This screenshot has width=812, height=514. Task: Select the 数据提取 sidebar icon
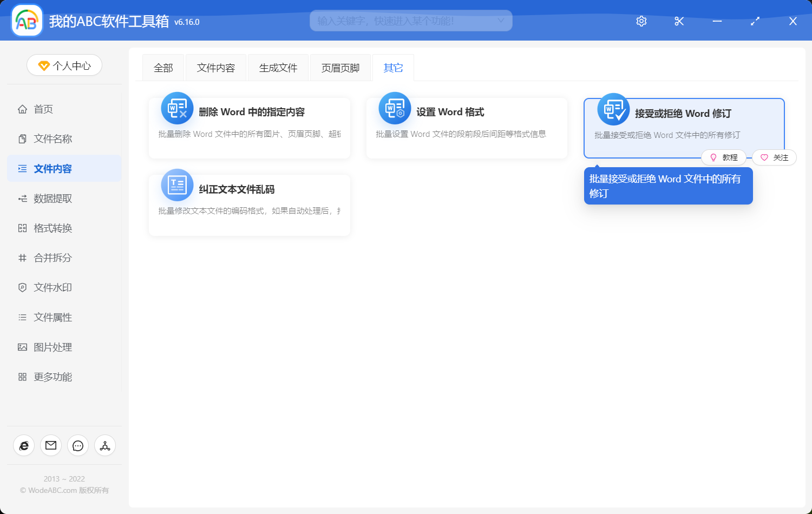[22, 198]
